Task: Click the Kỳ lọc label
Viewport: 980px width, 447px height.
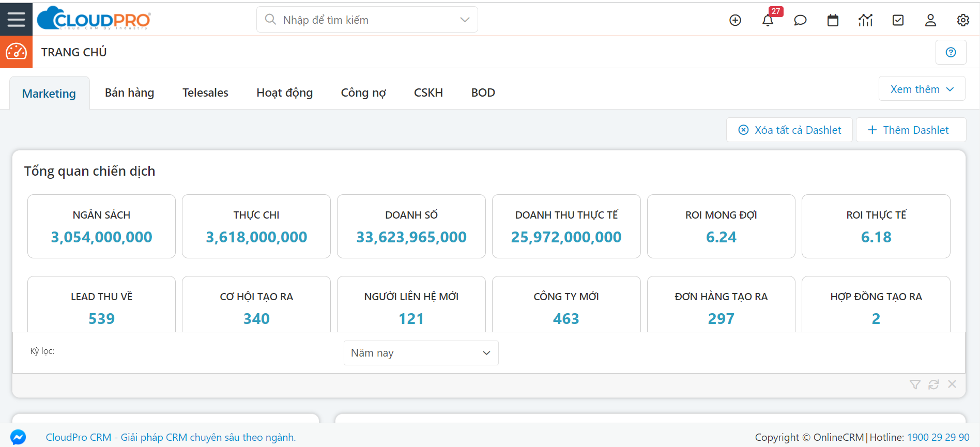Action: coord(42,351)
